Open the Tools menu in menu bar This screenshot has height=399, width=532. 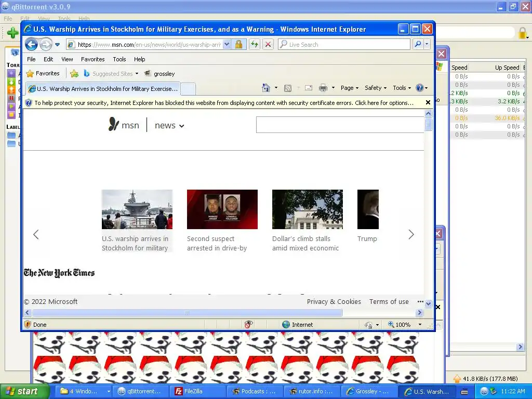coord(119,59)
